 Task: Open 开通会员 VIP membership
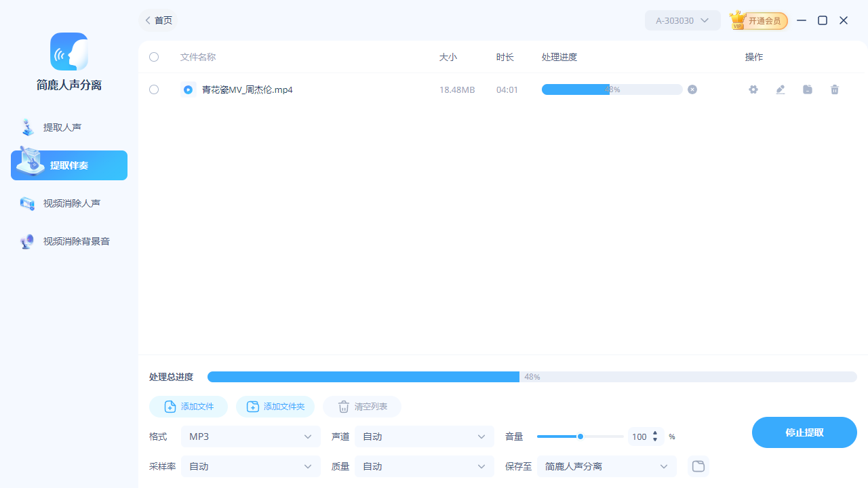758,20
